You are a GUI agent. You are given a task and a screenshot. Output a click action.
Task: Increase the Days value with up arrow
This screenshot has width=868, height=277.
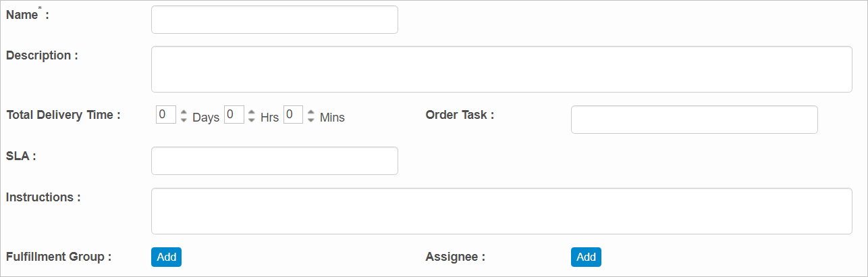[184, 111]
